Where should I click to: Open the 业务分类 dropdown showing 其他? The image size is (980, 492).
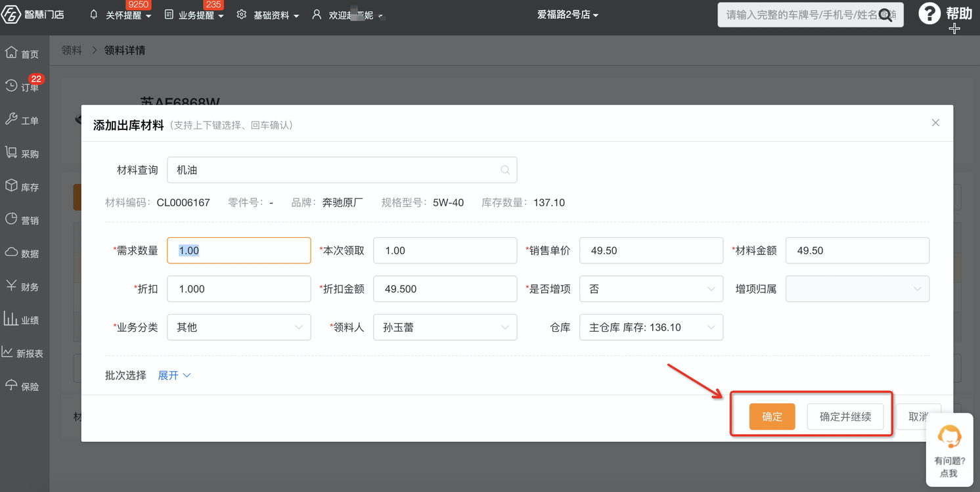tap(239, 327)
